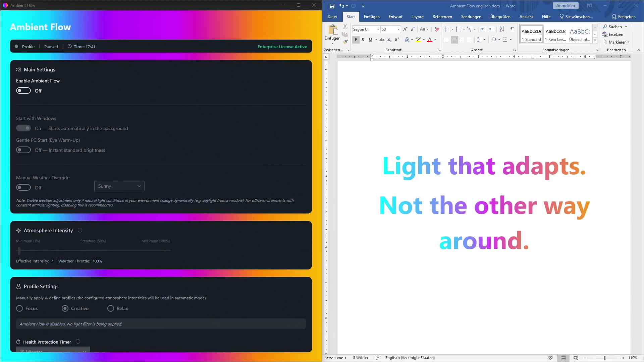This screenshot has width=644, height=362.
Task: Collapse the Word ribbon with the chevron
Action: (639, 50)
